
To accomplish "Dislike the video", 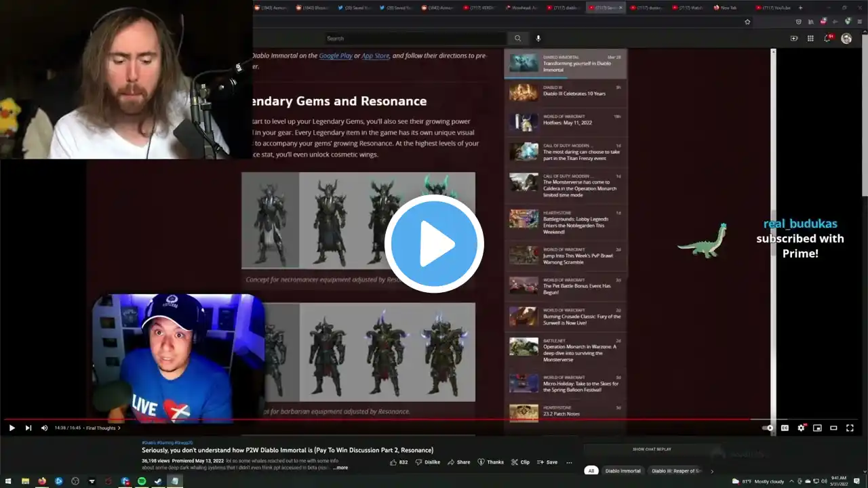I will pyautogui.click(x=428, y=462).
